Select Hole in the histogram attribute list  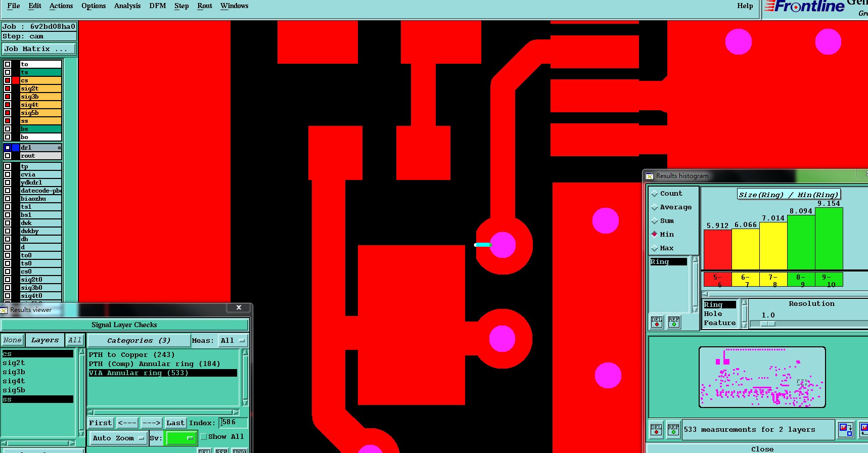pyautogui.click(x=720, y=314)
